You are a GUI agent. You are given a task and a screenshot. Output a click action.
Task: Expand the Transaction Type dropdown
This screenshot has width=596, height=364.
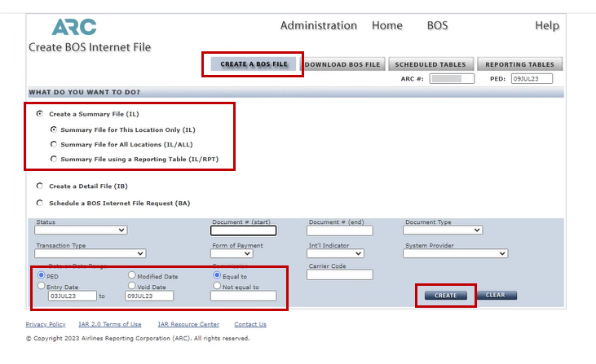90,253
